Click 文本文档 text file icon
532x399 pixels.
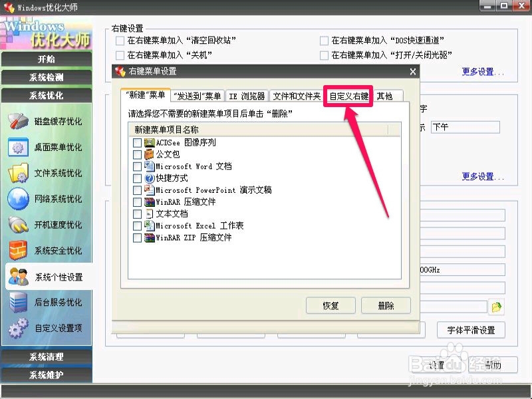point(149,213)
